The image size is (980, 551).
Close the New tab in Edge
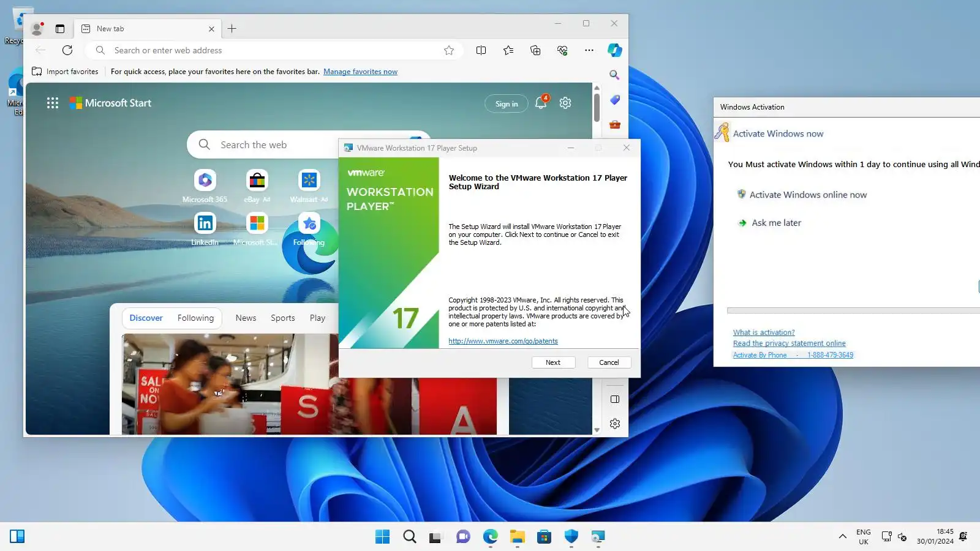pos(211,29)
